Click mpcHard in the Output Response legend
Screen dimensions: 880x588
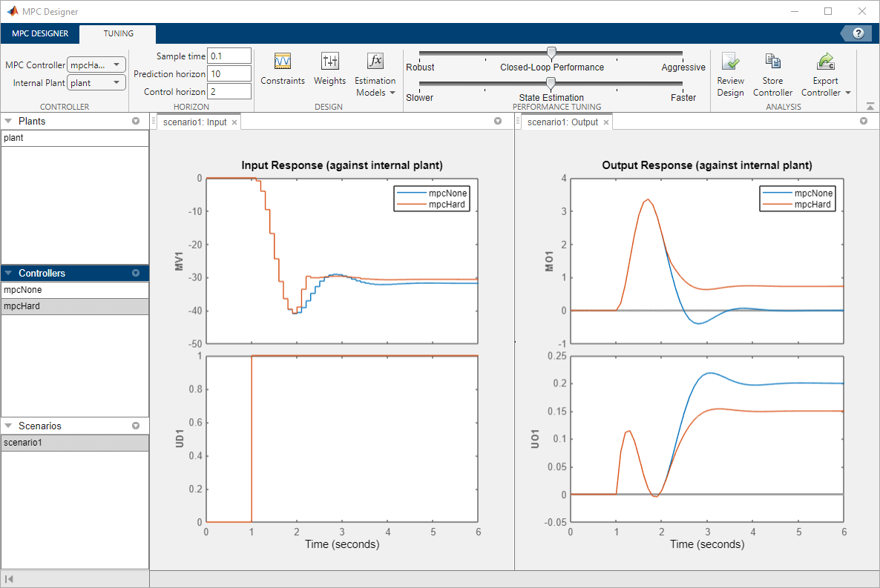(x=812, y=205)
